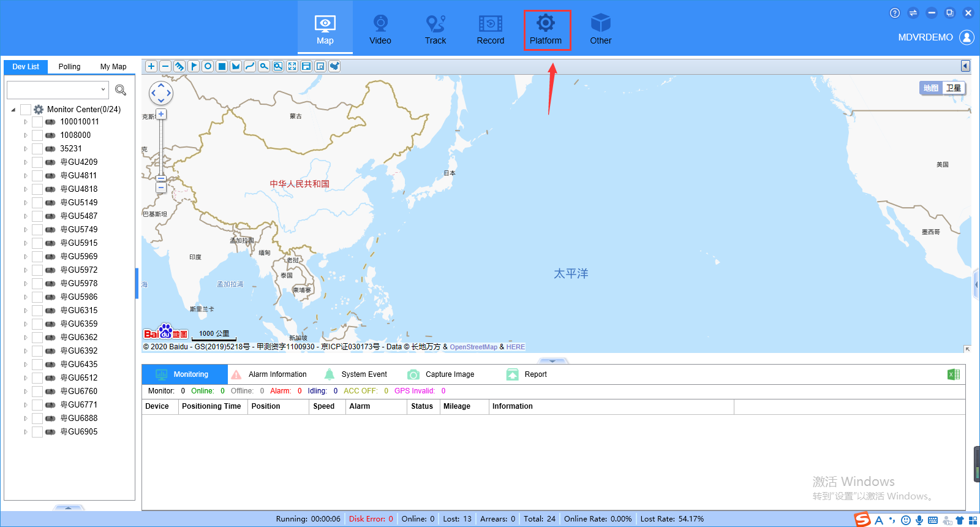Expand the 粤GU5972 device node

[x=25, y=270]
